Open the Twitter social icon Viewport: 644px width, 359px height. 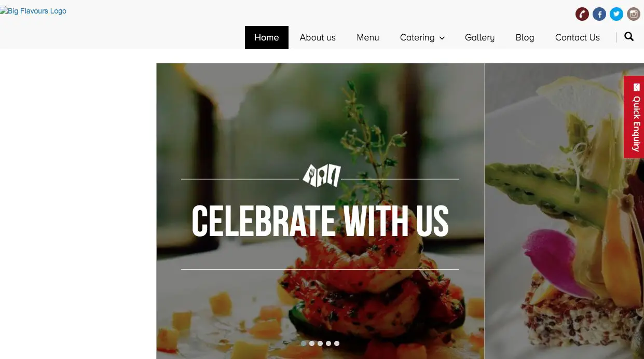[x=616, y=14]
